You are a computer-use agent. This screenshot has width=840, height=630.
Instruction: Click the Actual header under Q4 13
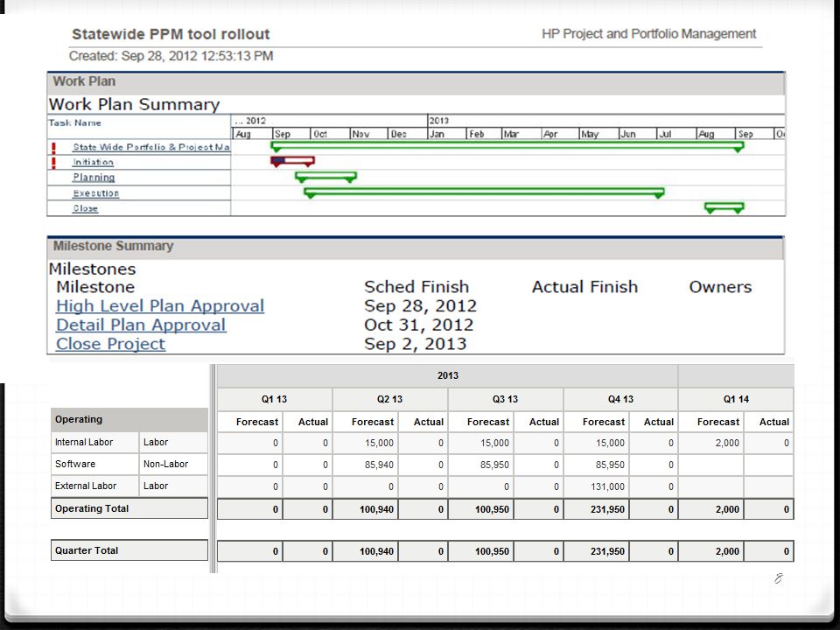point(654,422)
